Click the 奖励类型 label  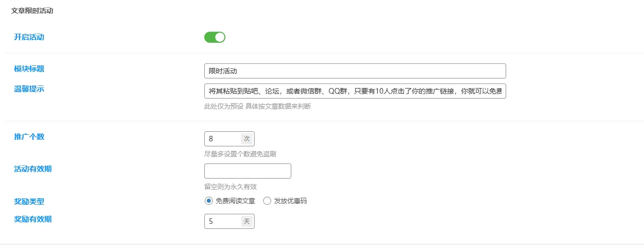pyautogui.click(x=29, y=202)
